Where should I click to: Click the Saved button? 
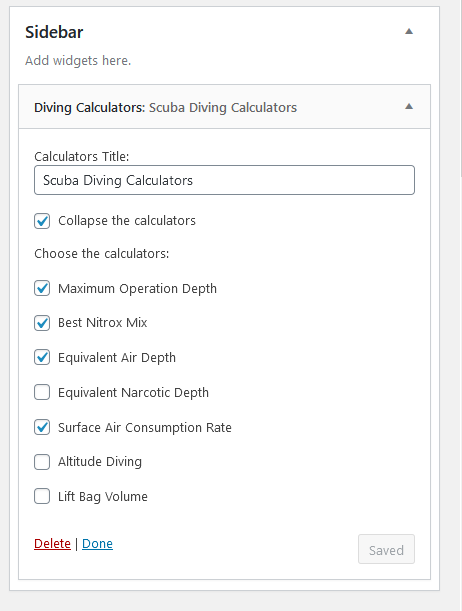tap(386, 549)
